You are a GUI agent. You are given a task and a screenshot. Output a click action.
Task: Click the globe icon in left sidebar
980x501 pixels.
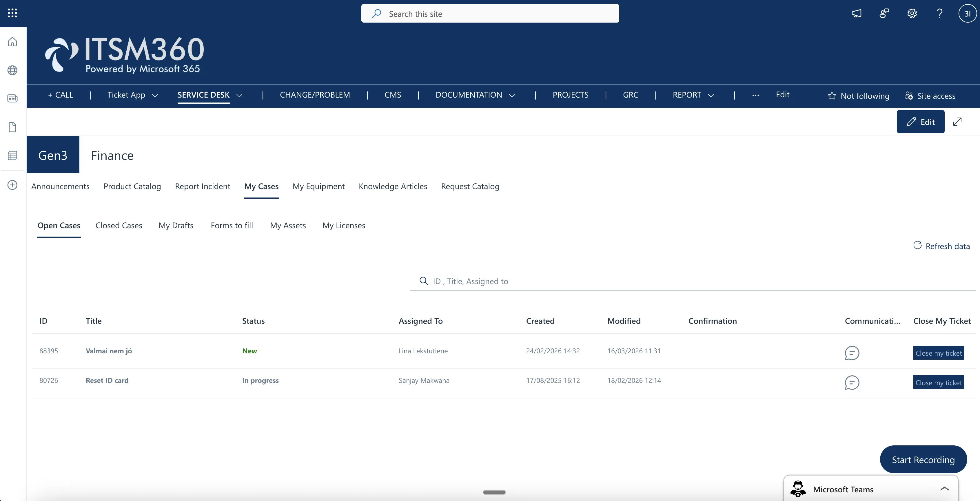click(x=12, y=70)
